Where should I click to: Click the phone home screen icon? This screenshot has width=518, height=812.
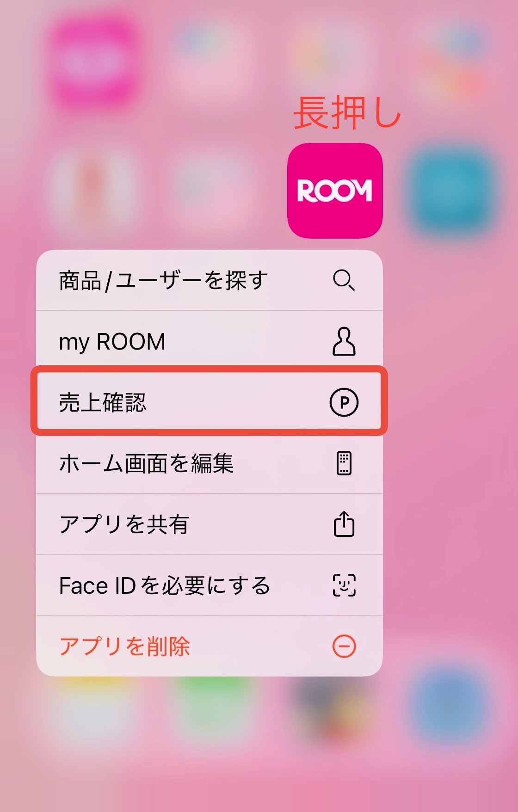tap(344, 463)
